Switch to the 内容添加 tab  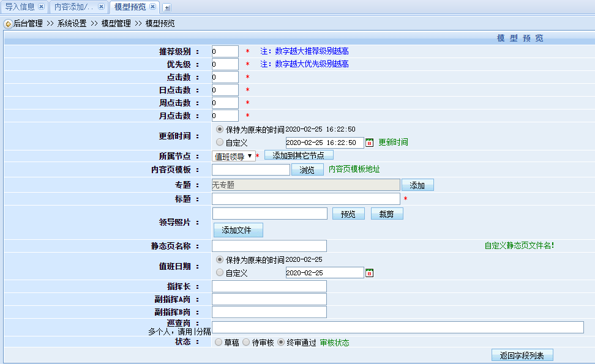coord(73,7)
